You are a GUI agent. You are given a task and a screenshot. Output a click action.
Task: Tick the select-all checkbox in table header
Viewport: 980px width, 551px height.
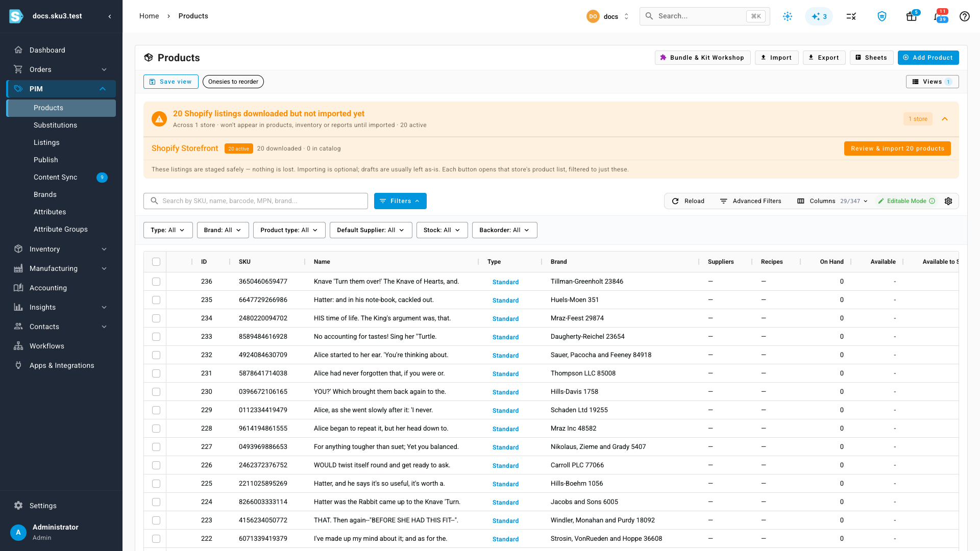[156, 262]
